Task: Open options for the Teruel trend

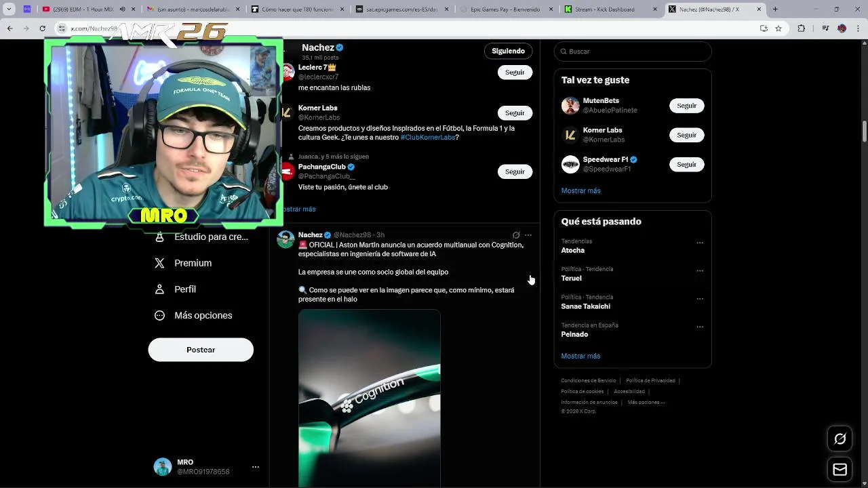Action: 700,270
